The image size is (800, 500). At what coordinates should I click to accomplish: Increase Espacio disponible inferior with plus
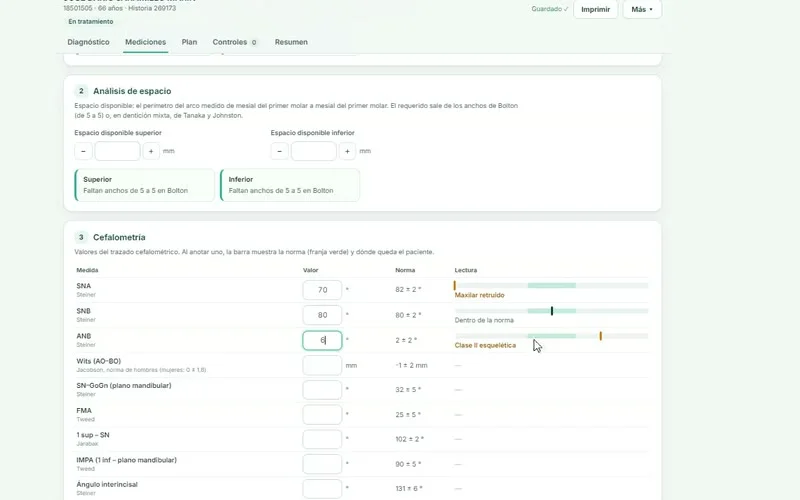click(x=347, y=151)
